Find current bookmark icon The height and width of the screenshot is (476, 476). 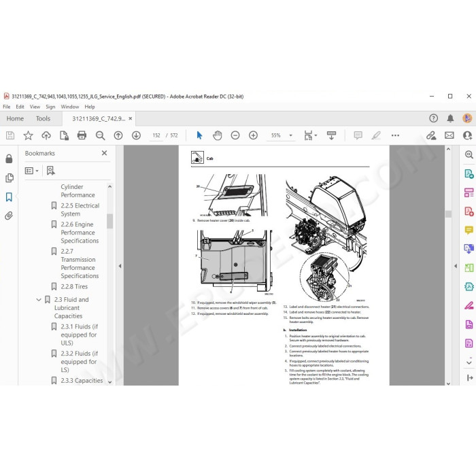51,171
